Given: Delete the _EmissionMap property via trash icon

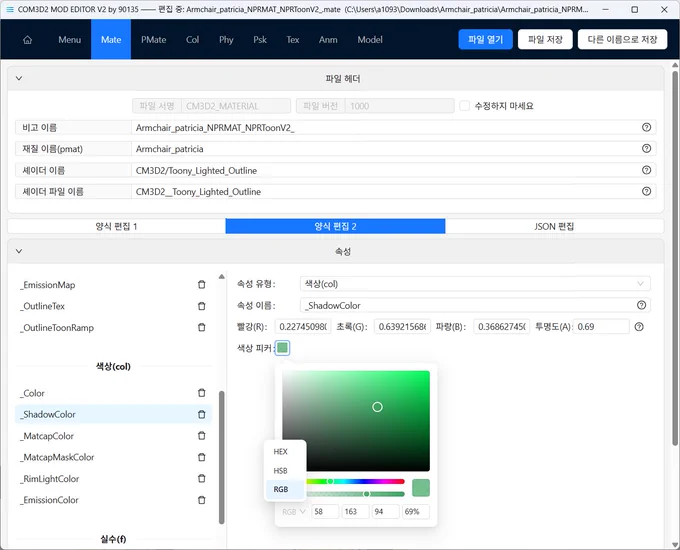Looking at the screenshot, I should point(202,285).
